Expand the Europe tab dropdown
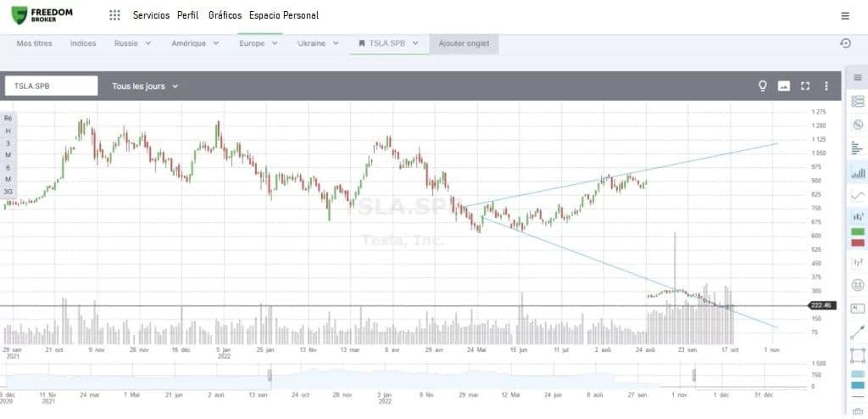 (x=259, y=43)
